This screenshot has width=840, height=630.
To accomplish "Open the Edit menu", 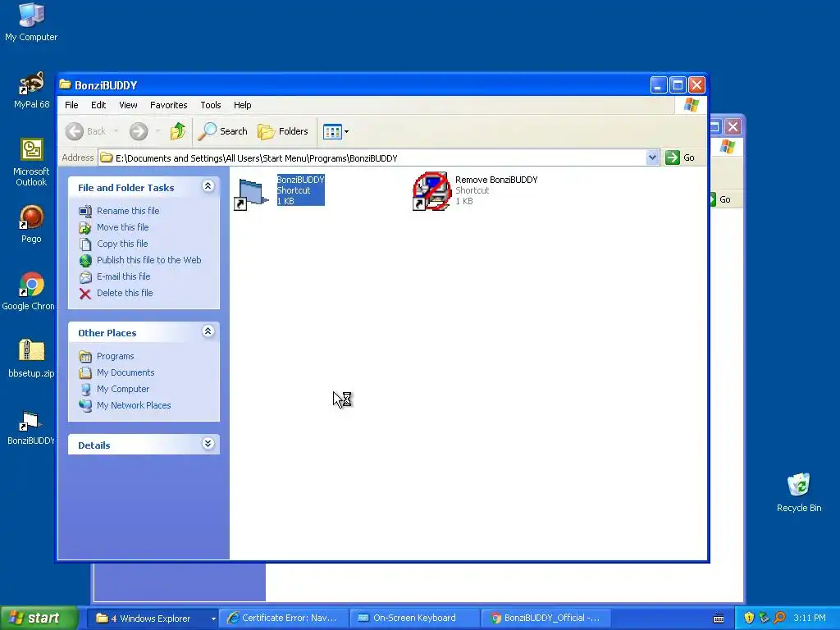I will 98,105.
